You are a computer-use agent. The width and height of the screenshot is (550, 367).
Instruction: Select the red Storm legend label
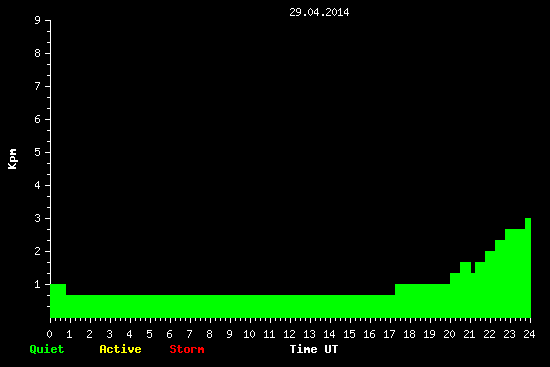coord(187,349)
